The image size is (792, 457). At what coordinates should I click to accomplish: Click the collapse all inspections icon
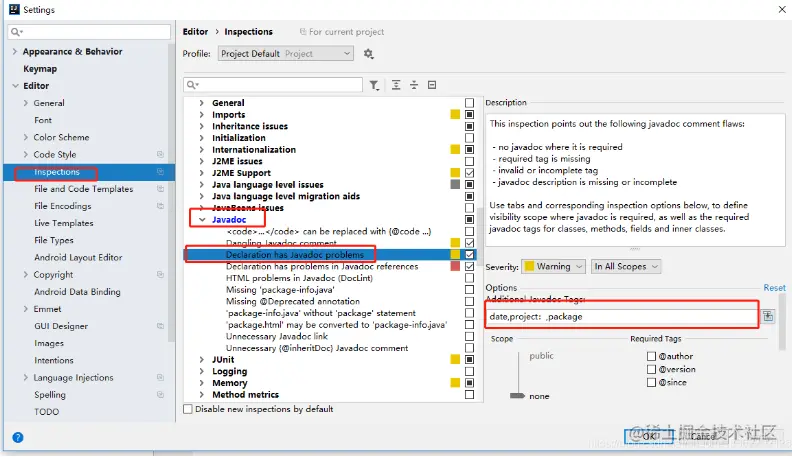point(414,85)
